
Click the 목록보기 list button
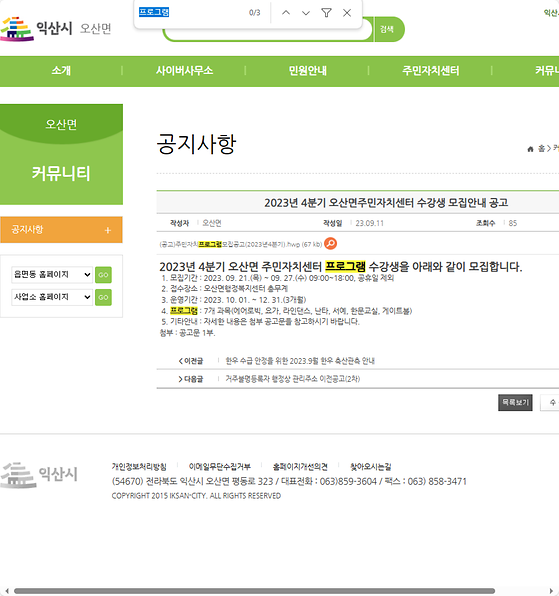[x=515, y=403]
